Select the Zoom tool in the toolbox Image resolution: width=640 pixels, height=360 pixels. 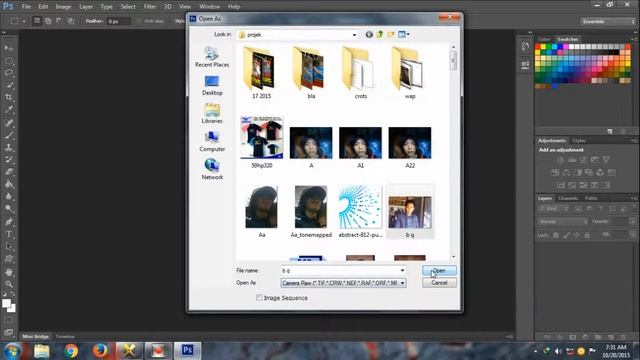9,284
